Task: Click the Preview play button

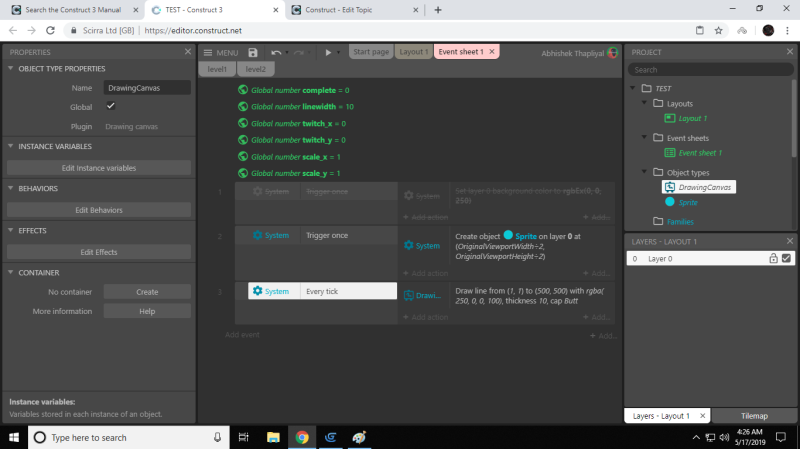Action: (x=328, y=53)
